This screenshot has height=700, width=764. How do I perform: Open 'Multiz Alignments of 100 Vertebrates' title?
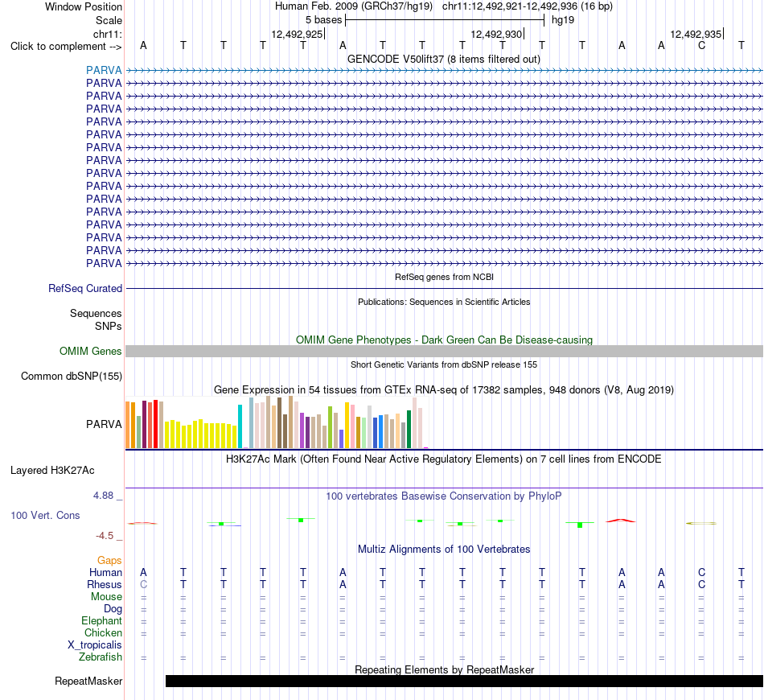(444, 550)
